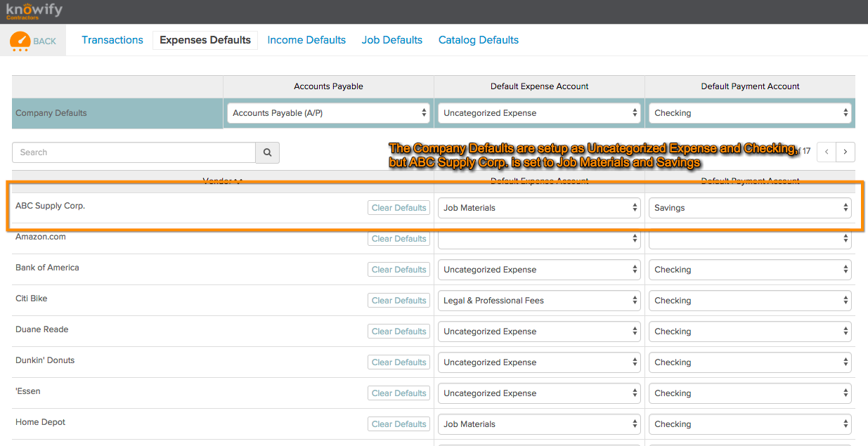This screenshot has height=446, width=868.
Task: Clear defaults for Duane Reade
Action: coord(399,332)
